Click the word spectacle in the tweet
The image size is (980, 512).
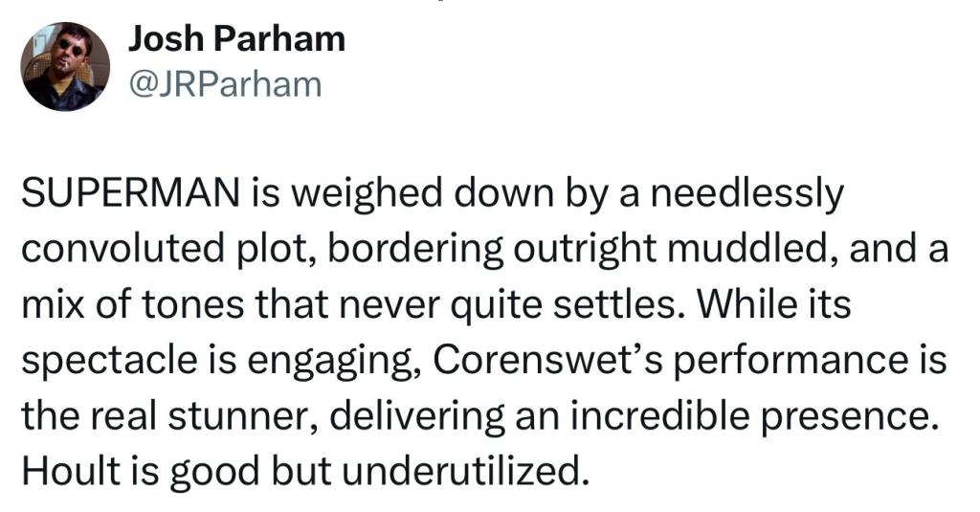click(x=107, y=361)
